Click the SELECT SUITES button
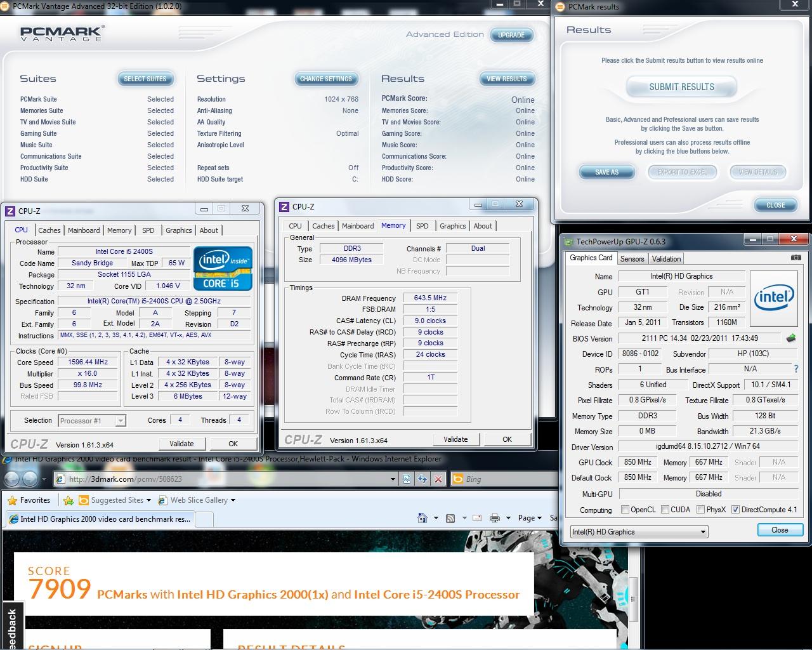This screenshot has height=650, width=812. (145, 79)
